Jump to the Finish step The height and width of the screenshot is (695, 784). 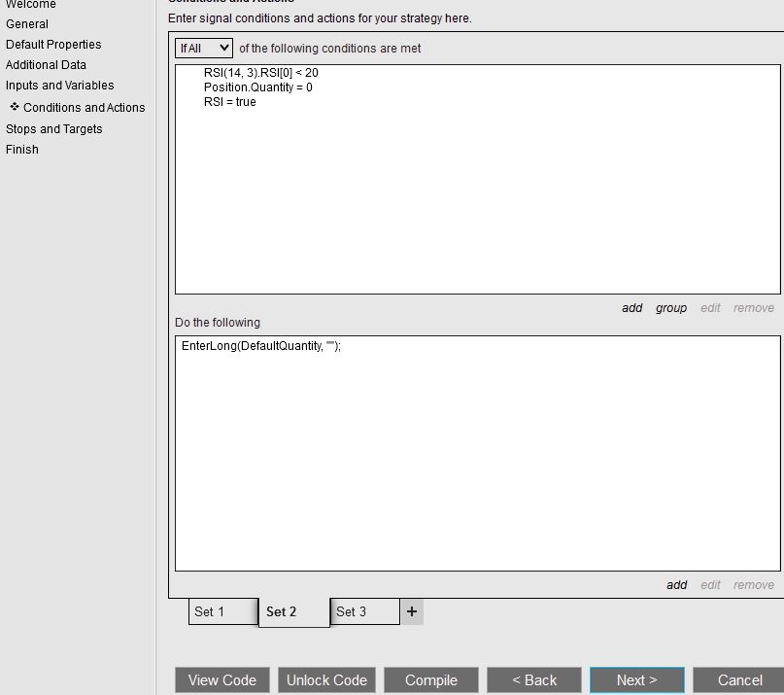[x=22, y=150]
